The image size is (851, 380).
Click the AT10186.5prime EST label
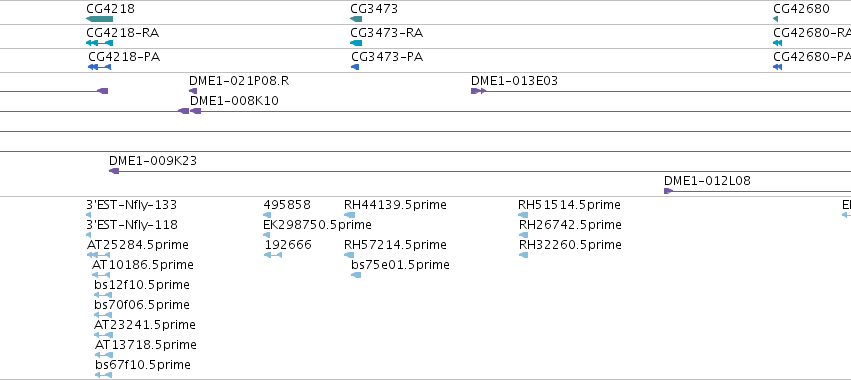click(x=143, y=265)
